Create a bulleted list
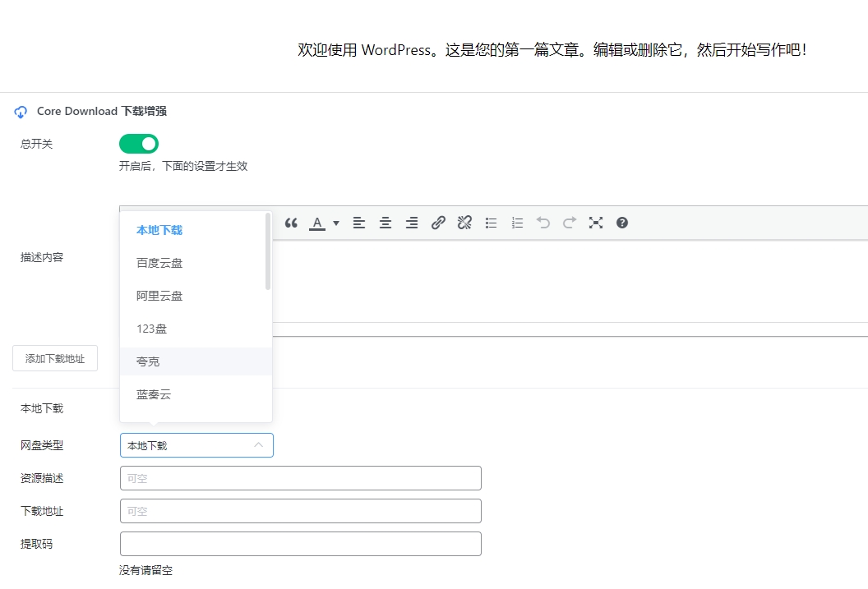Image resolution: width=868 pixels, height=589 pixels. point(490,222)
